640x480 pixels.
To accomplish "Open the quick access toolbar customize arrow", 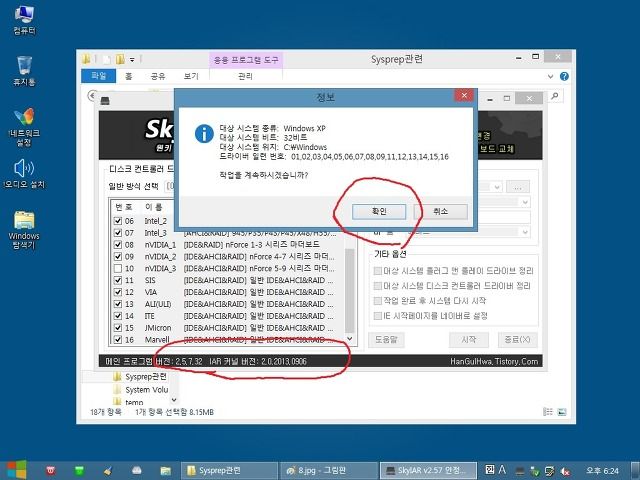I will (x=132, y=60).
